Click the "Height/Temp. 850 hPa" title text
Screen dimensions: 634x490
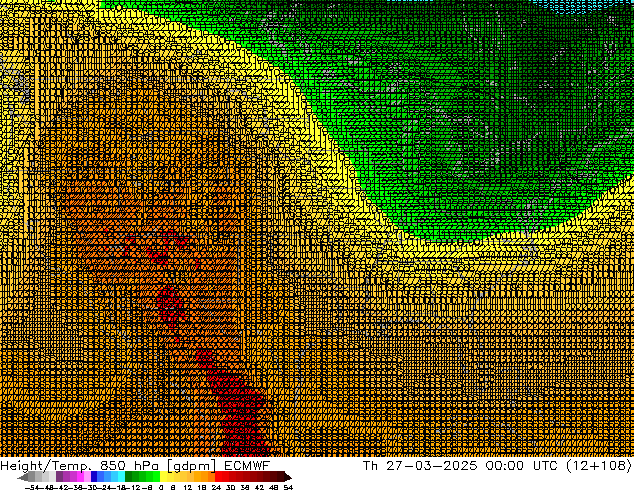80,466
